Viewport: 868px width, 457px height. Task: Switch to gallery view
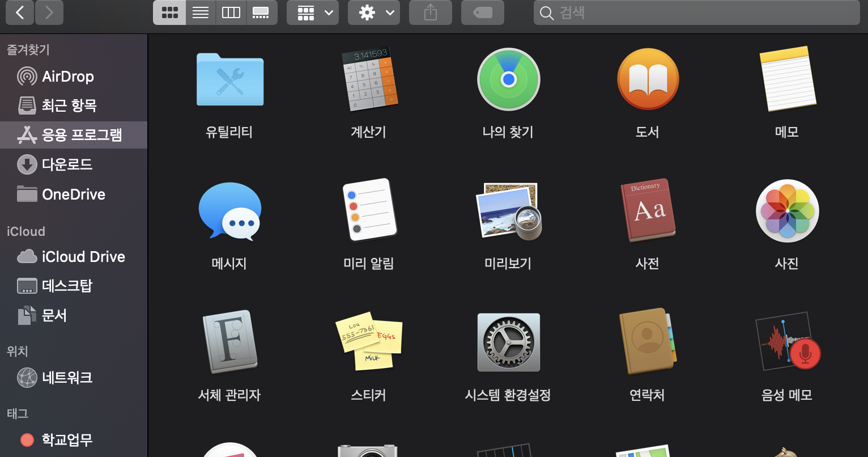coord(261,12)
